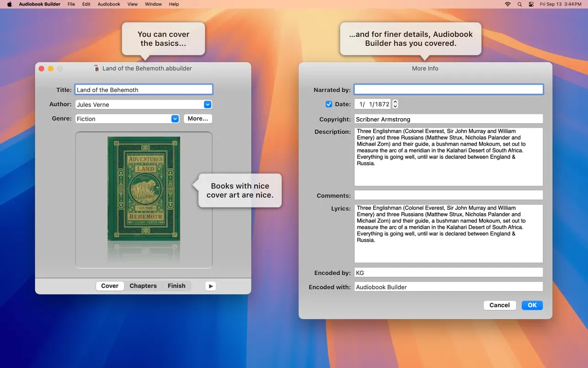The image size is (588, 368).
Task: Open Spotlight search magnifier icon
Action: tap(519, 4)
